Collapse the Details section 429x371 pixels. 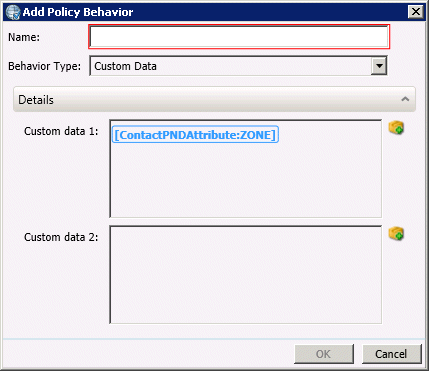coord(405,99)
